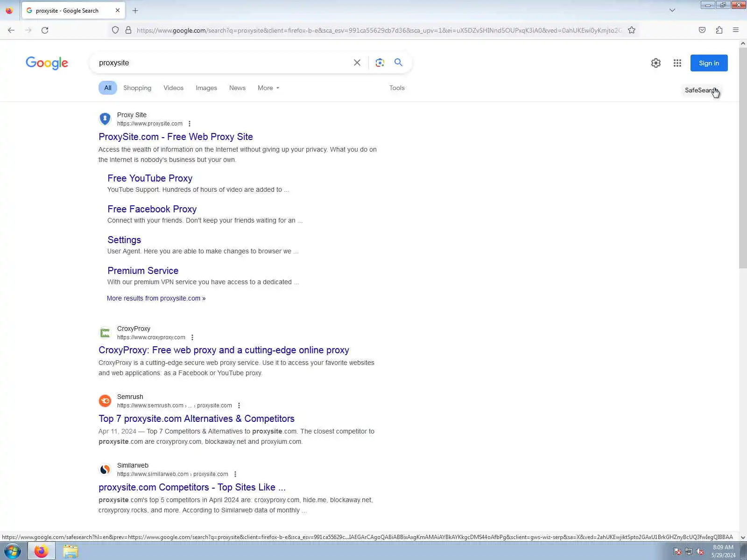Click the CroxyProxy favicon
Screen dimensions: 747x560
[x=105, y=332]
